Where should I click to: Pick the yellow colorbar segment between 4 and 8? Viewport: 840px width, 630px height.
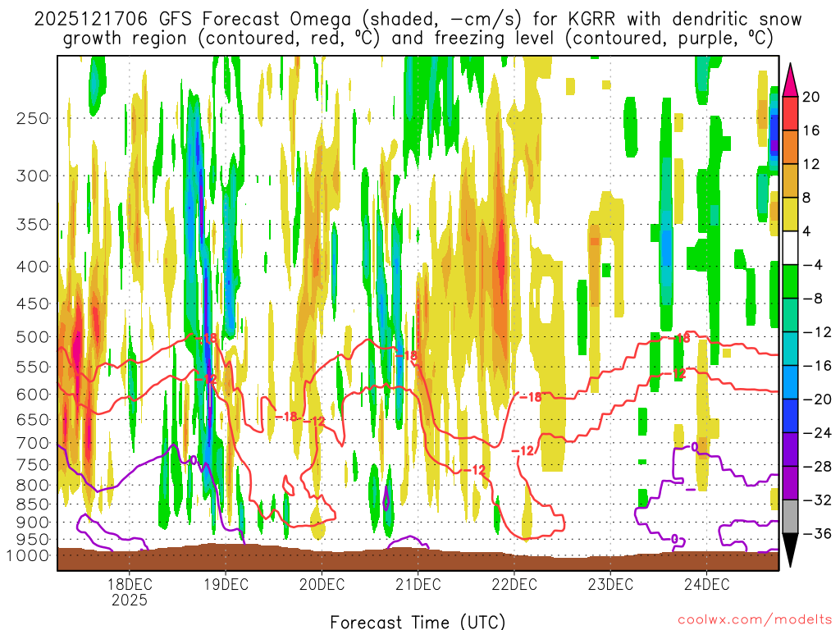[x=792, y=214]
